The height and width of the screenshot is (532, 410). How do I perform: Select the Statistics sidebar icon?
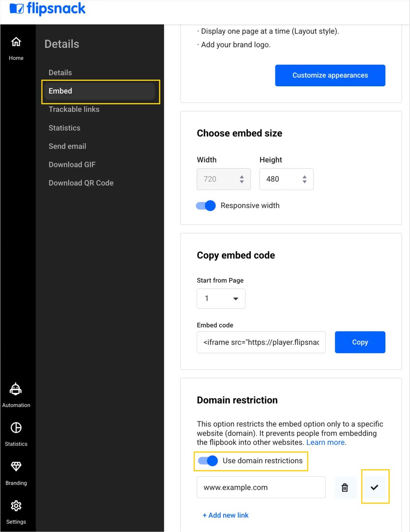(x=16, y=428)
